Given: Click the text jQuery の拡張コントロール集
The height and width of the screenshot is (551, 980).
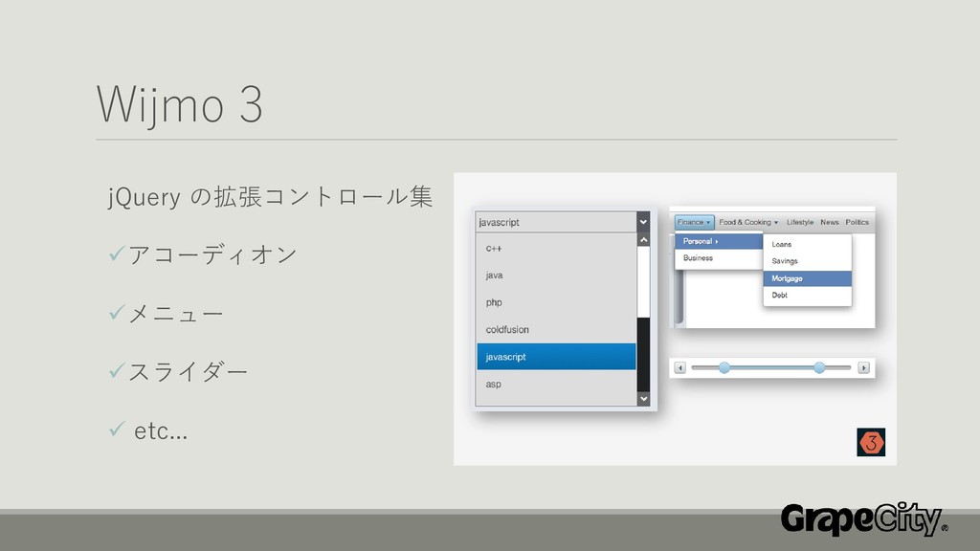Looking at the screenshot, I should coord(270,197).
